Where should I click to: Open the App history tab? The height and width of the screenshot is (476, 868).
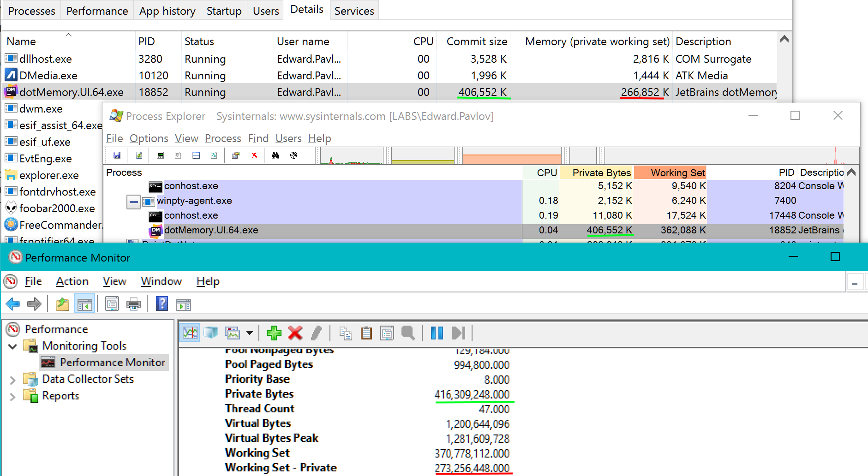point(168,11)
